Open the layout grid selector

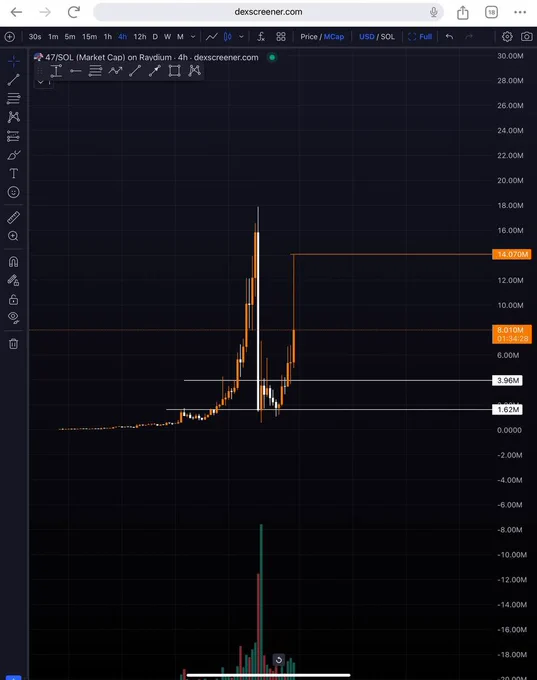click(281, 37)
